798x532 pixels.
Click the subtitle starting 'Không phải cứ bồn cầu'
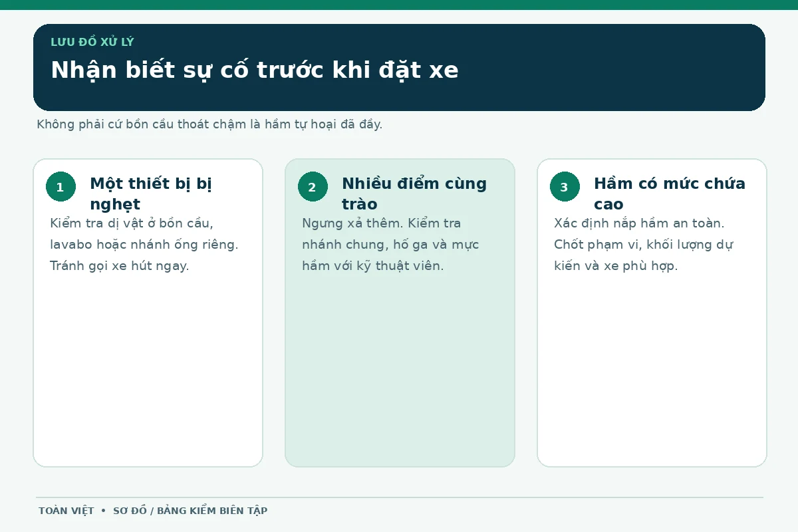209,124
